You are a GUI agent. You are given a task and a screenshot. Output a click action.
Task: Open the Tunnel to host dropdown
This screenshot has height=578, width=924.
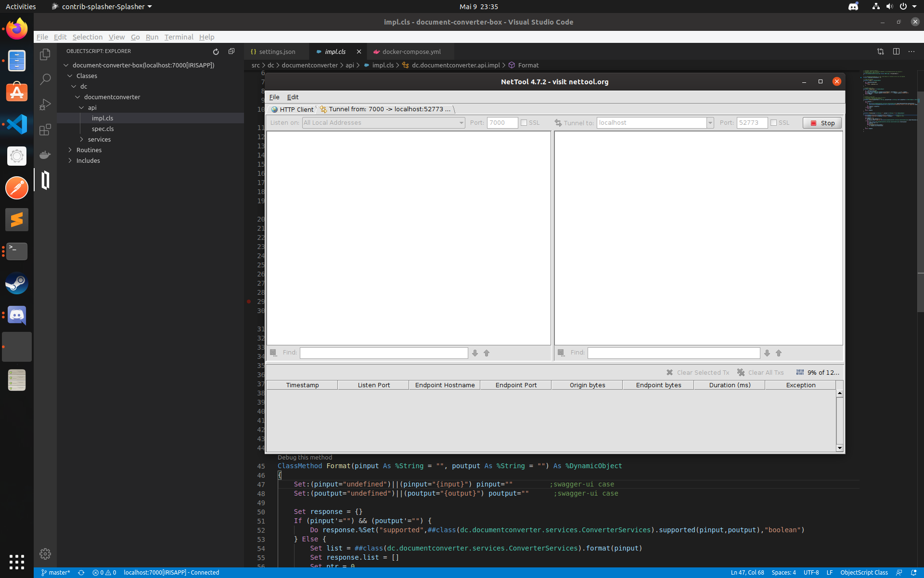(710, 123)
